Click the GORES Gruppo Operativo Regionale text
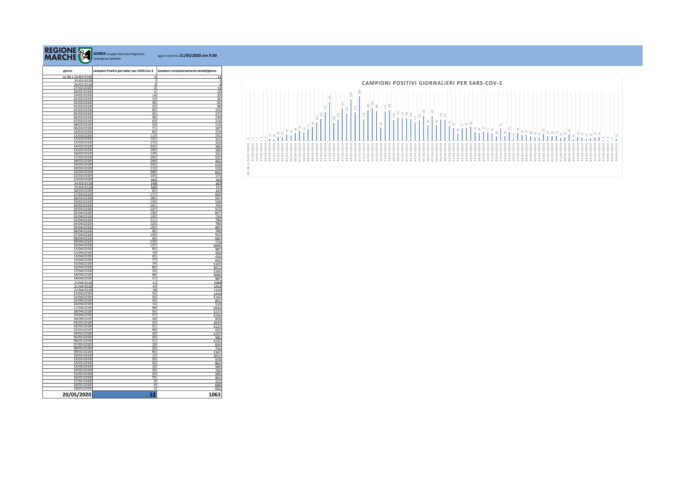This screenshot has width=696, height=492. 119,56
